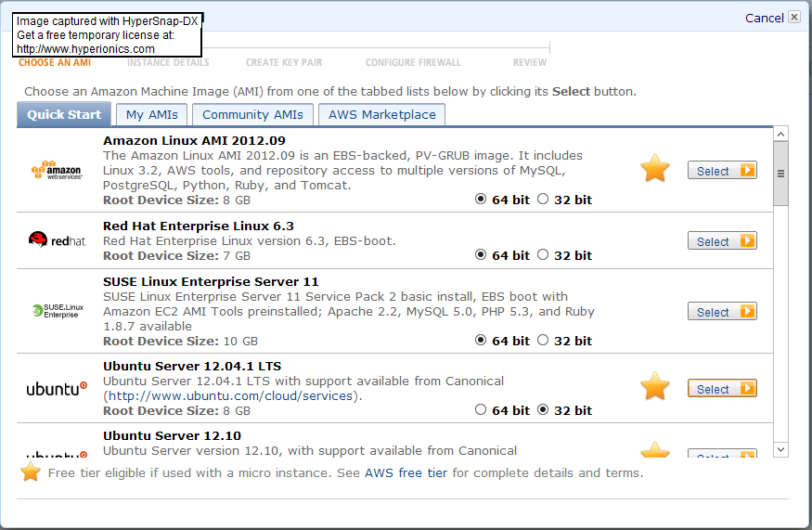
Task: Click the Choose an AMI wizard step
Action: click(x=55, y=63)
